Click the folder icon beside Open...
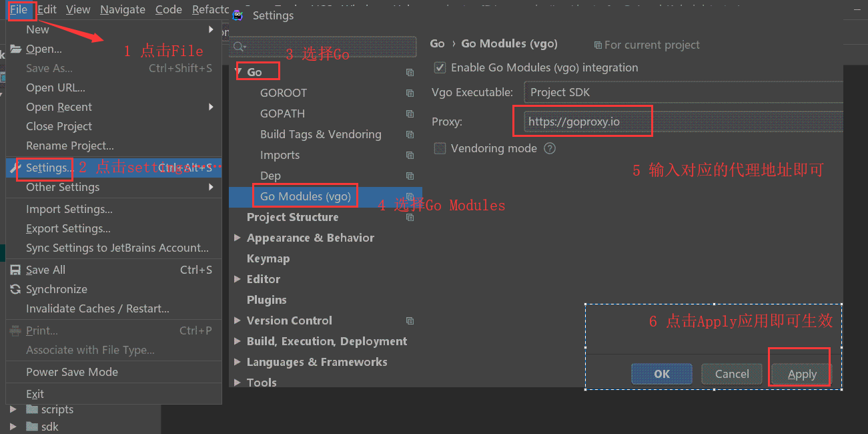The image size is (868, 434). point(16,49)
